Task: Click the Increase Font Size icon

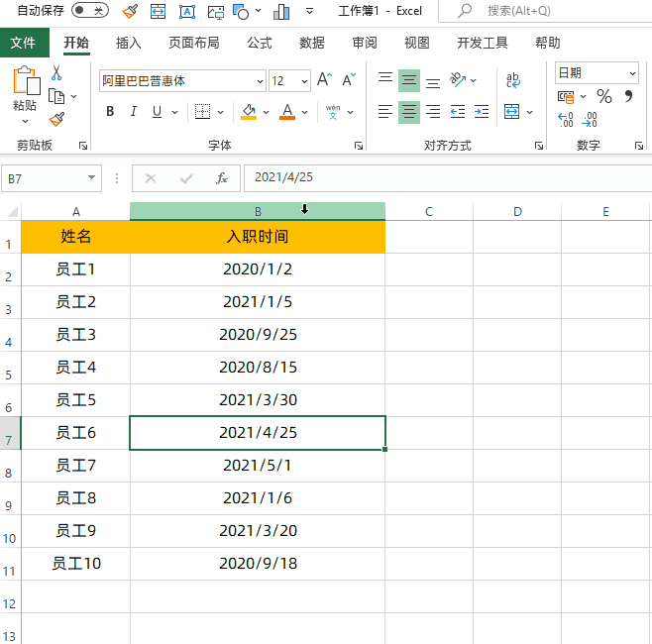Action: point(324,79)
